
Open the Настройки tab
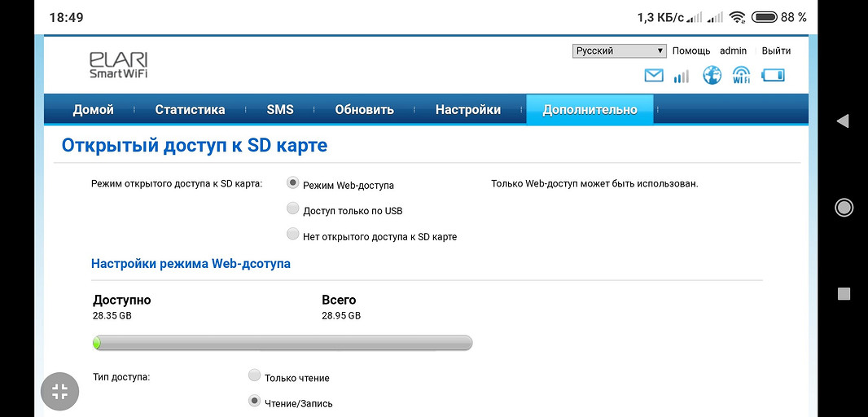(467, 110)
